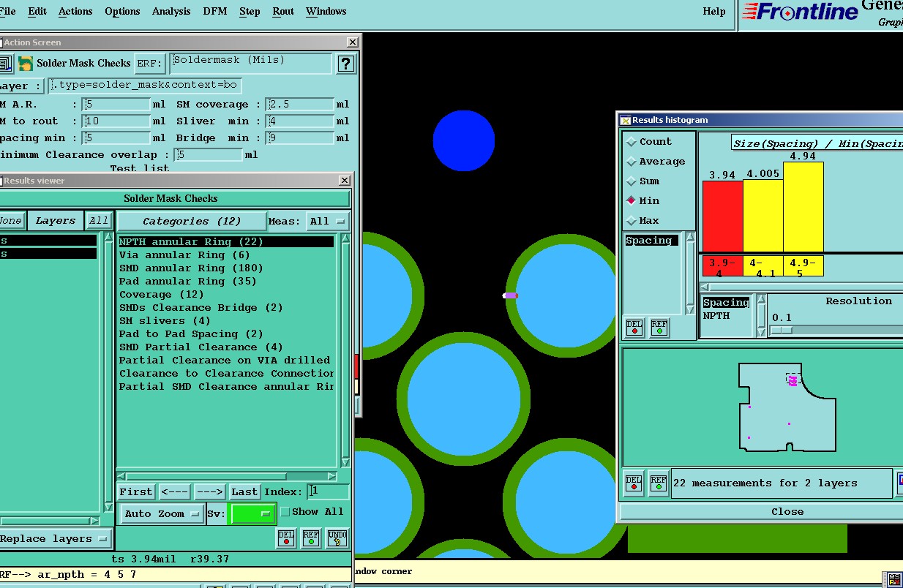
Task: Open the Meas: All dropdown
Action: pos(328,221)
